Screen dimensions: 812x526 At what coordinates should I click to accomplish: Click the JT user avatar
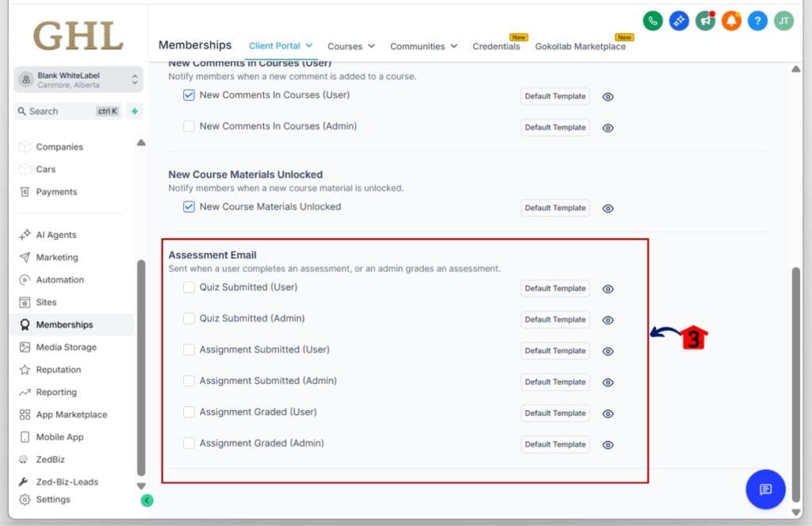click(x=783, y=21)
